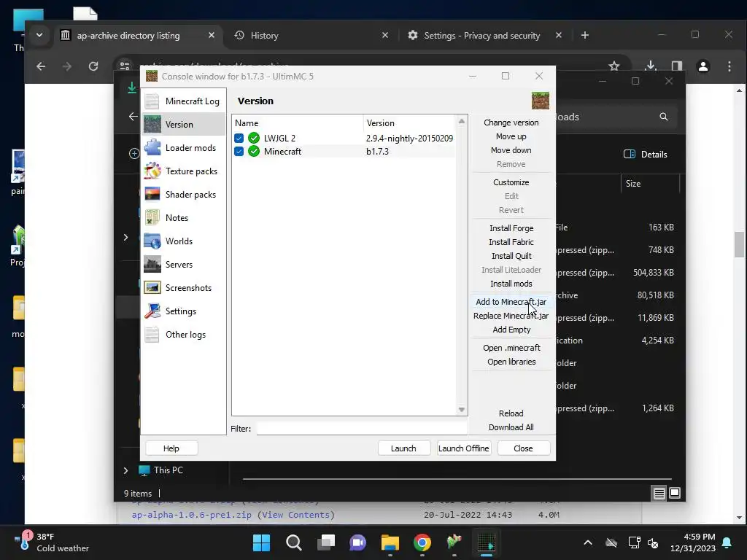Click Add to Minecraft.jar

click(511, 302)
